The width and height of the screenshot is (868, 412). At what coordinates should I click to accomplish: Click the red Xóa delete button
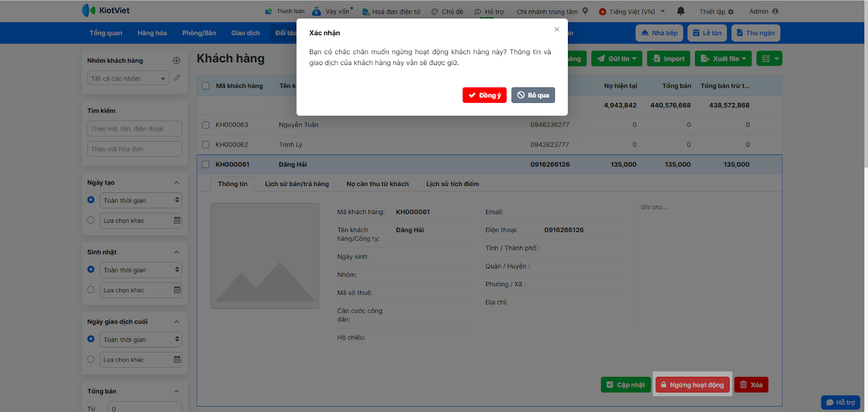point(751,385)
